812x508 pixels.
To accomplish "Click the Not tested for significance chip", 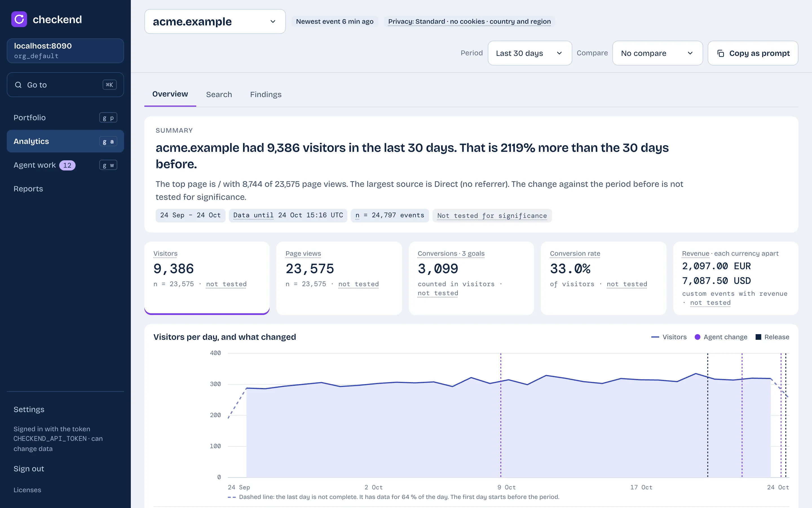I will coord(492,215).
